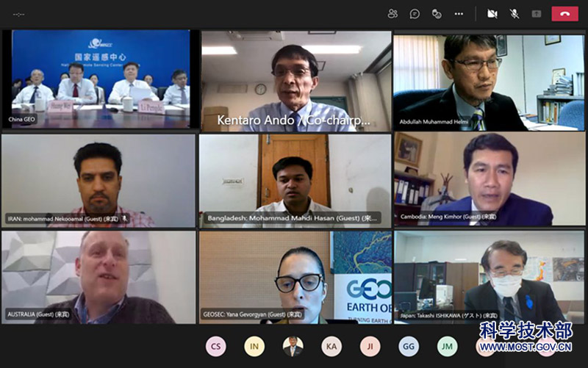Viewport: 588px width, 368px height.
Task: Click the Japan Takashi ISHIKAWA video tile
Action: [x=489, y=278]
